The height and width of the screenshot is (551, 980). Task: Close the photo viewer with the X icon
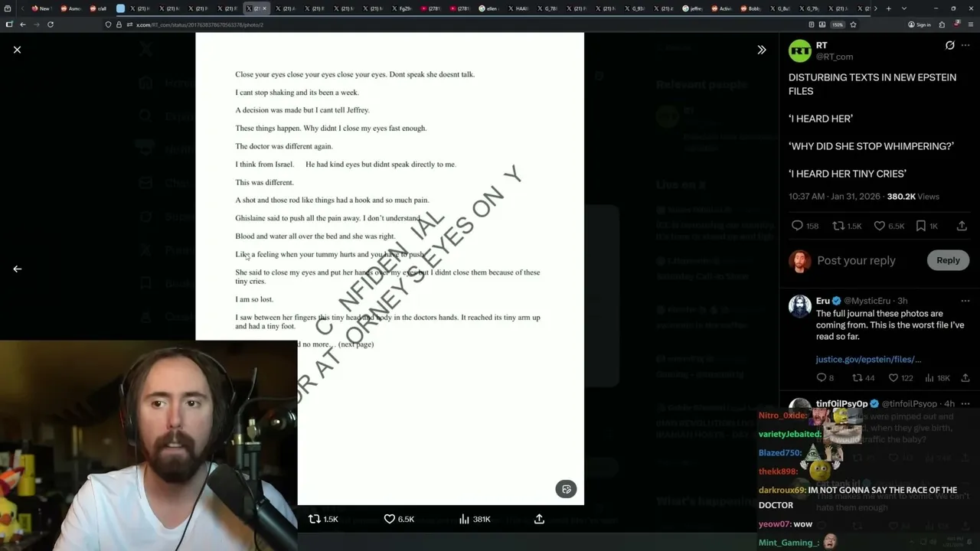click(x=17, y=50)
